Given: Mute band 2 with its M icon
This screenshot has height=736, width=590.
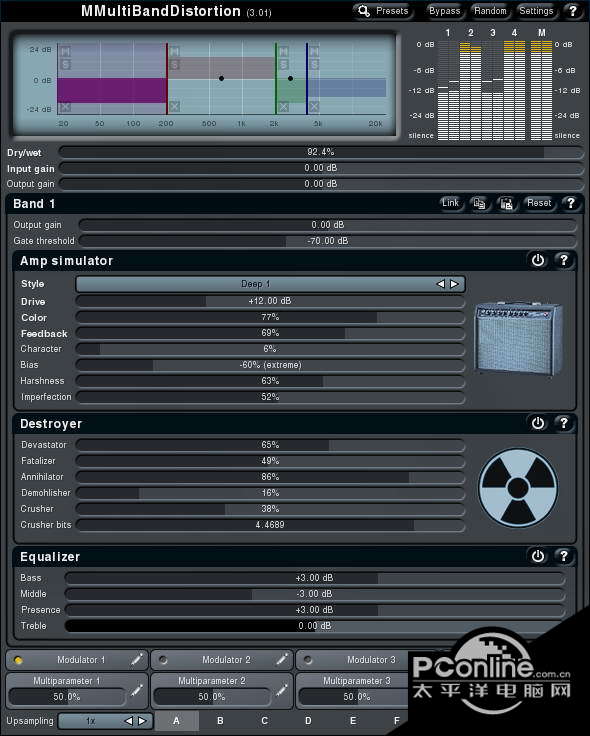Looking at the screenshot, I should [x=175, y=51].
